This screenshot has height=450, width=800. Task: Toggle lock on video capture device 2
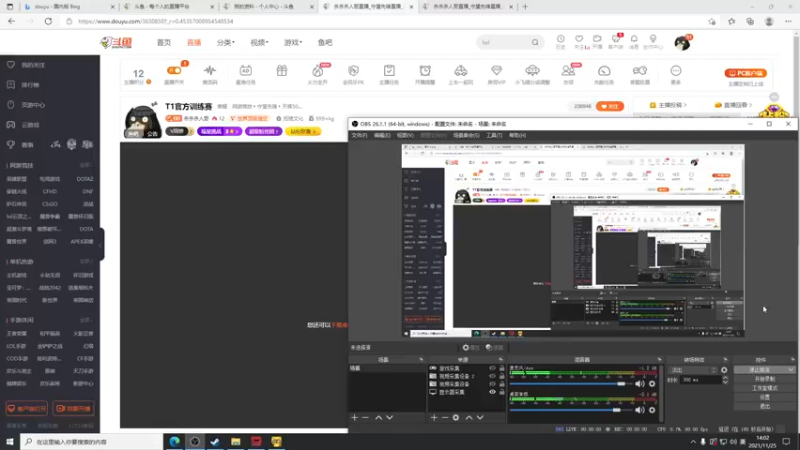[x=502, y=376]
